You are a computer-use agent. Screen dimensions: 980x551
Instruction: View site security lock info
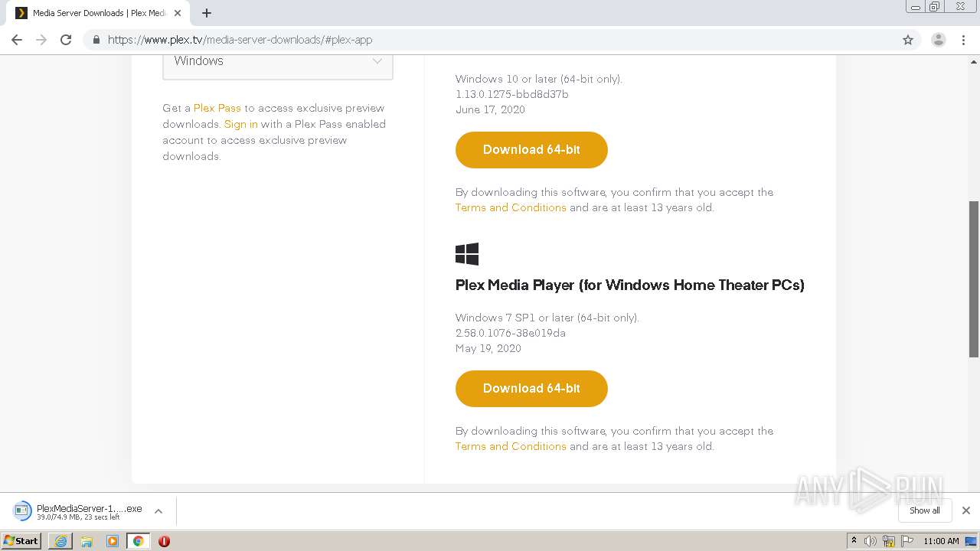[x=96, y=40]
